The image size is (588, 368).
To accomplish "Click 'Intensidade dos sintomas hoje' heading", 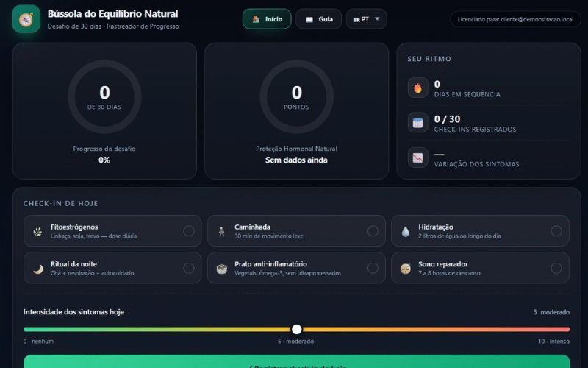I will click(73, 311).
